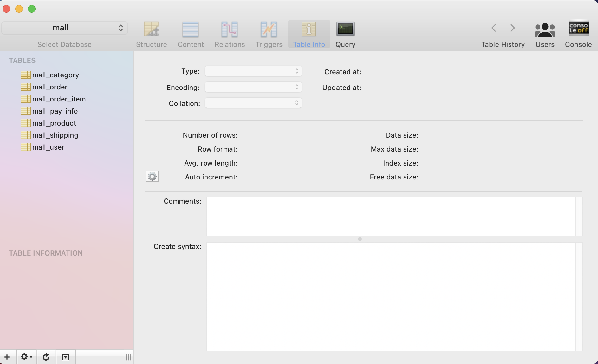This screenshot has width=598, height=364.
Task: Select the mall_user table
Action: pyautogui.click(x=48, y=147)
